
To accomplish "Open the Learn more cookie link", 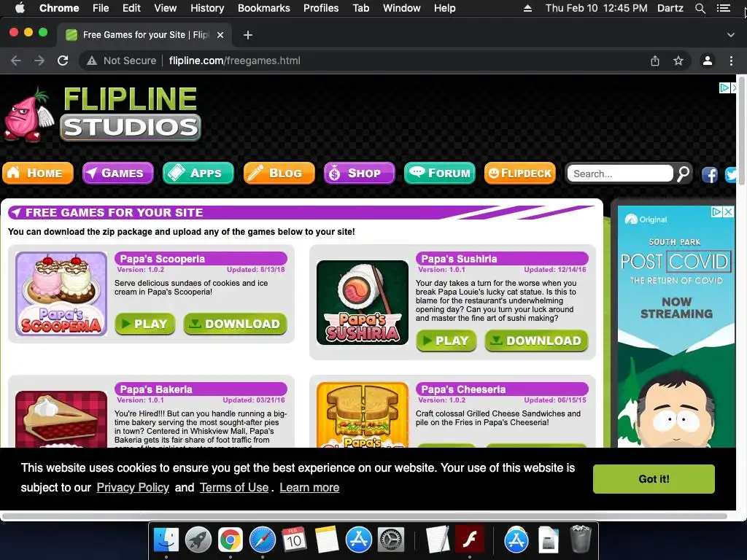I will [x=309, y=487].
